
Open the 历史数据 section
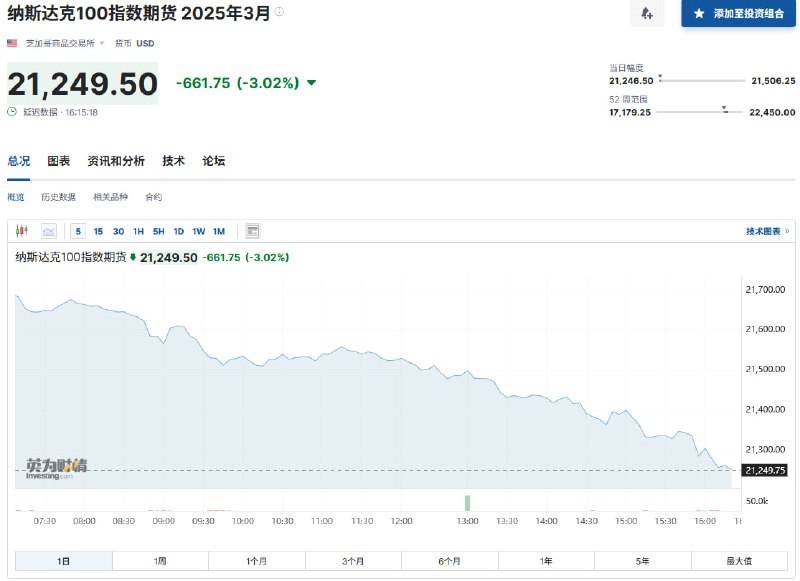(x=58, y=197)
